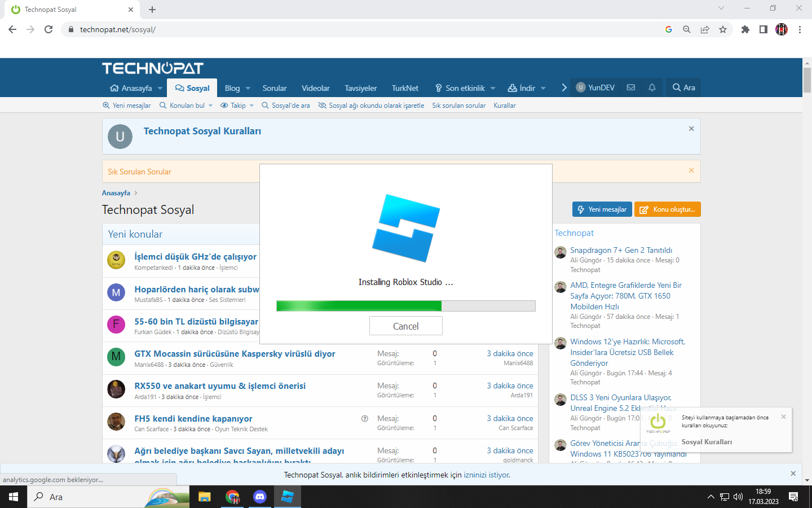Click the Technopat logo in the header

point(153,68)
